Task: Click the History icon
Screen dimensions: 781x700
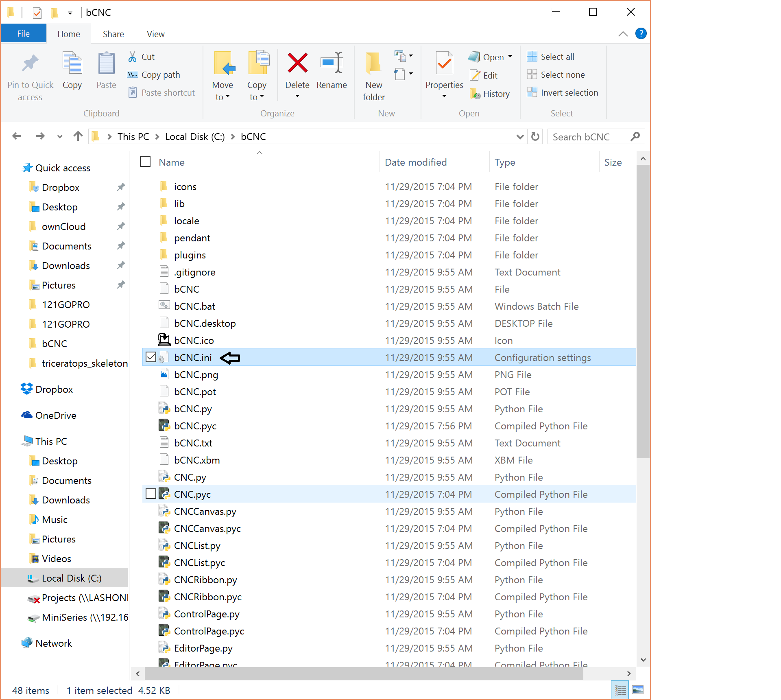Action: click(475, 94)
